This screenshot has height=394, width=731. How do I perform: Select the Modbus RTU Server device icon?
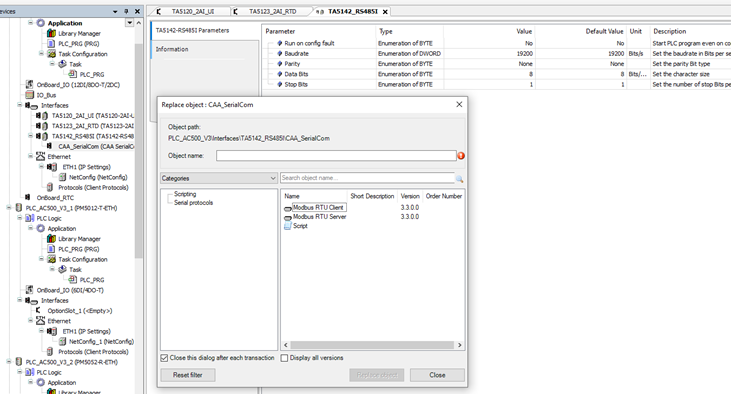(x=288, y=217)
